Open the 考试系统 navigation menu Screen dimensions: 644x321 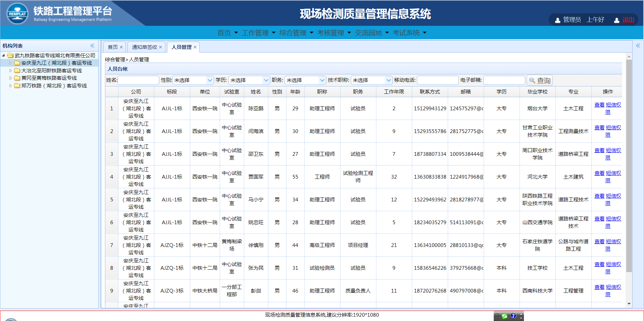tap(410, 33)
